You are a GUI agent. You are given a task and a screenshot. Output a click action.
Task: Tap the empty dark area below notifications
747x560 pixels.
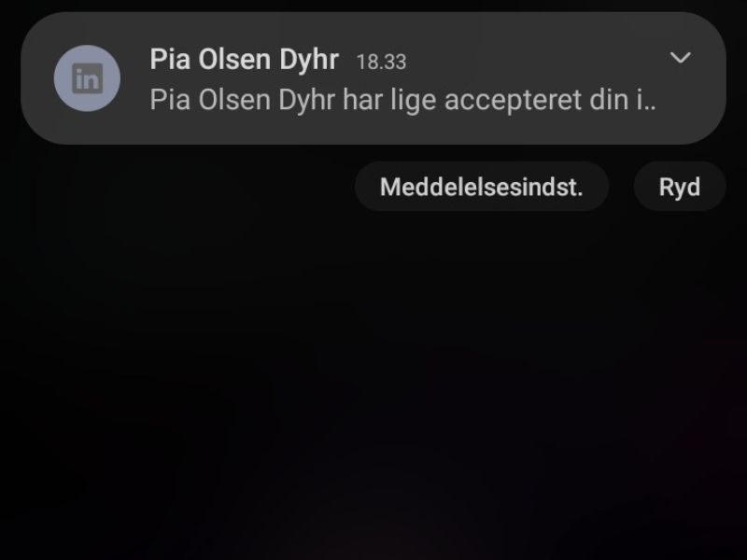tap(373, 381)
